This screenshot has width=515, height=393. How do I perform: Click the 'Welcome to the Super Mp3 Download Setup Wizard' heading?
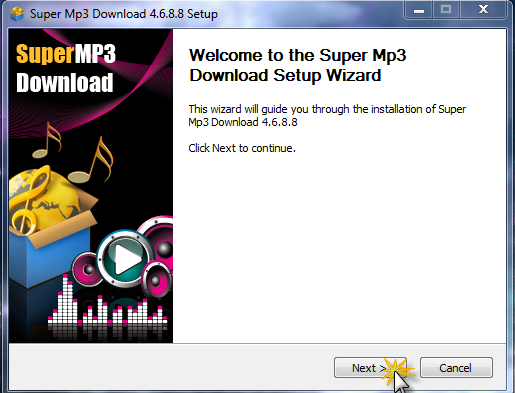tap(298, 65)
